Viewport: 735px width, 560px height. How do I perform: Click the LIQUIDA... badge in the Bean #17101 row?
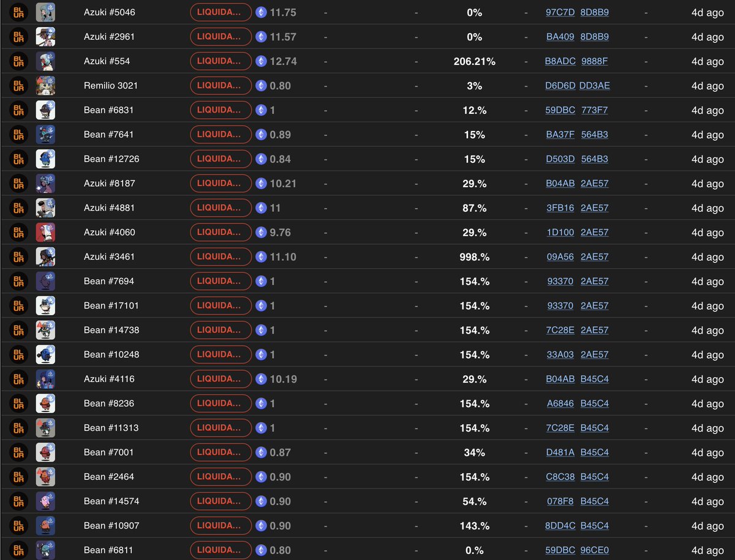point(221,305)
